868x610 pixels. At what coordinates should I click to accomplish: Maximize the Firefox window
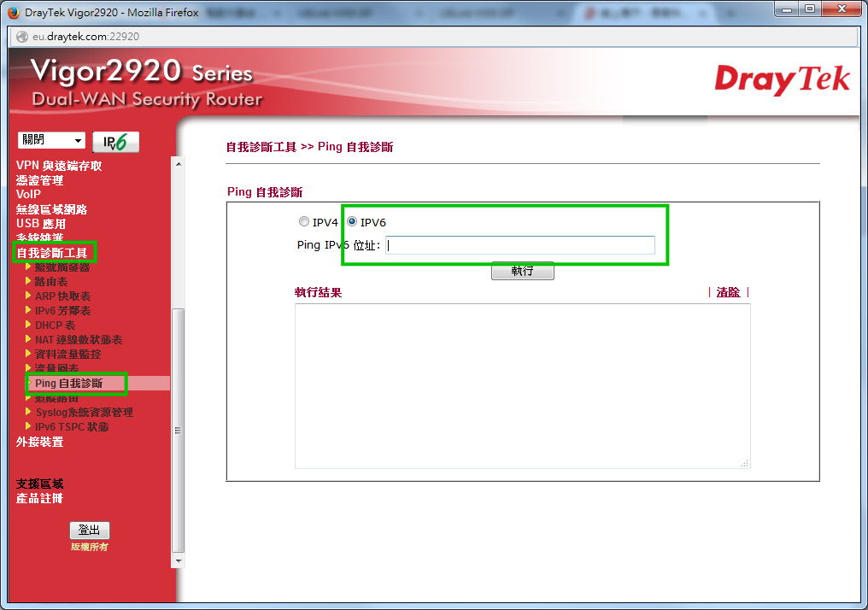[809, 9]
